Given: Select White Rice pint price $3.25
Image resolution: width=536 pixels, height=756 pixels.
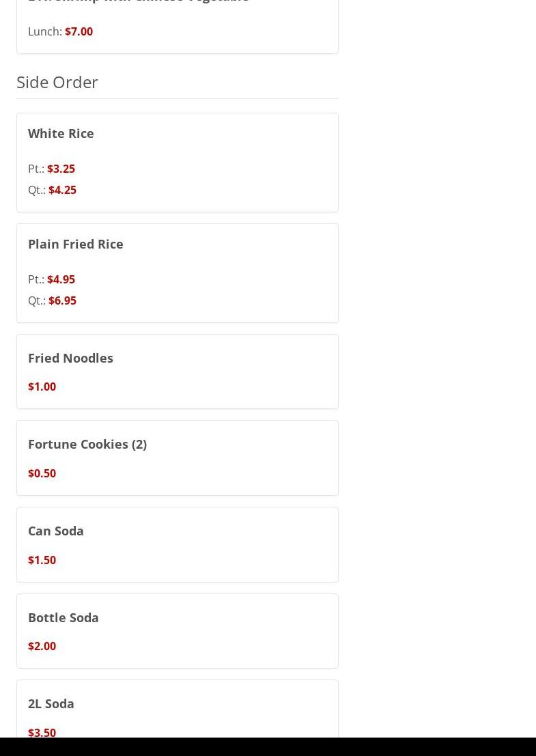Looking at the screenshot, I should coord(61,169).
